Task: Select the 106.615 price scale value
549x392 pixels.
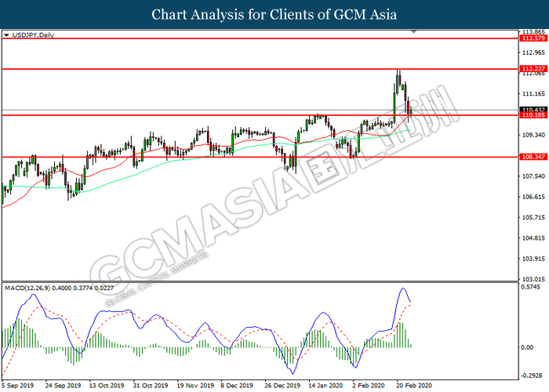Action: 533,197
